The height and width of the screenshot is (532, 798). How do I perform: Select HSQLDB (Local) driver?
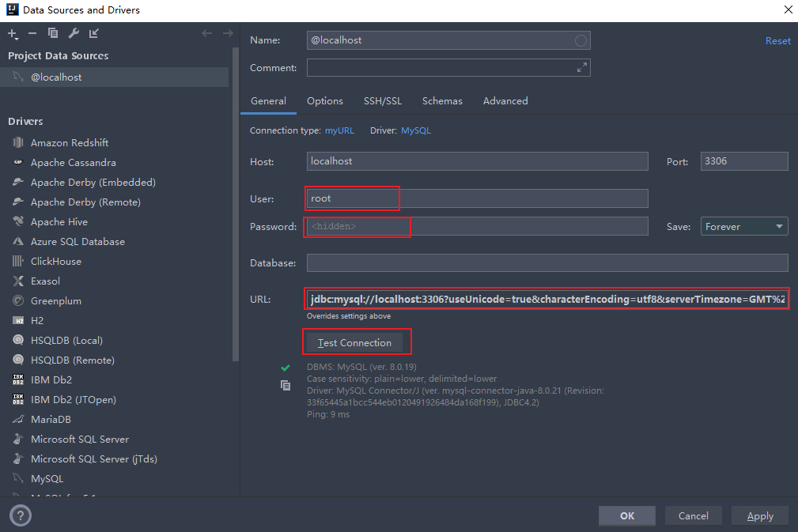tap(66, 340)
